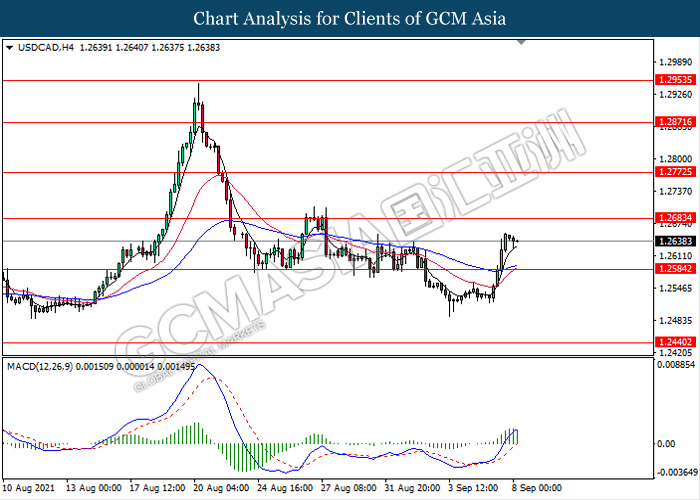Click the 20 Aug 04:00 time label
Screen dimensions: 700x500
tap(221, 488)
